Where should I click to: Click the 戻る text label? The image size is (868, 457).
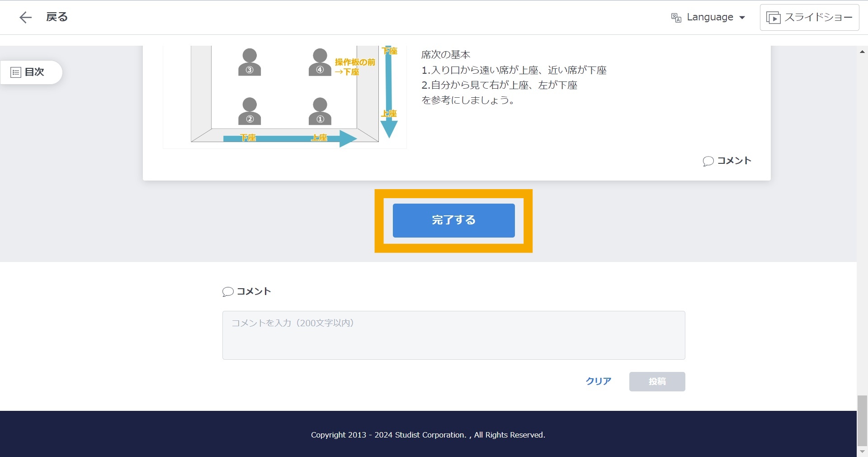pos(57,17)
